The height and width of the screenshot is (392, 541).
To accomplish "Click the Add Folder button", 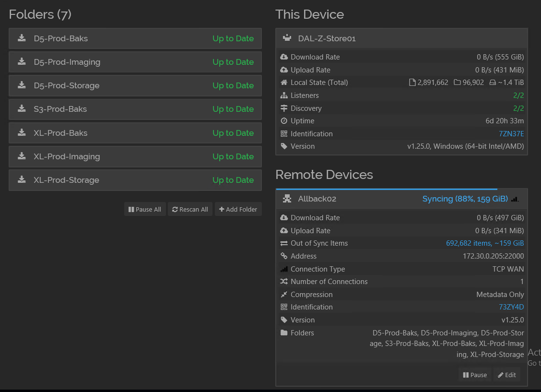I will 238,209.
